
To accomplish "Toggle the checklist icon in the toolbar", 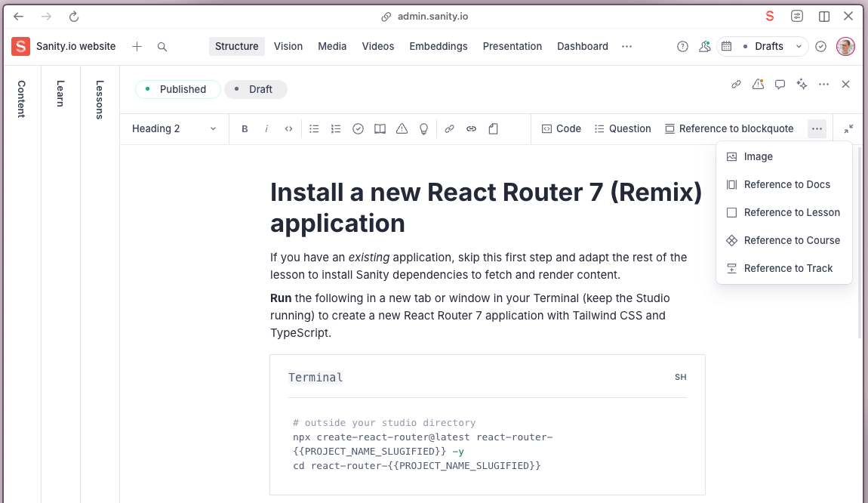I will 358,128.
